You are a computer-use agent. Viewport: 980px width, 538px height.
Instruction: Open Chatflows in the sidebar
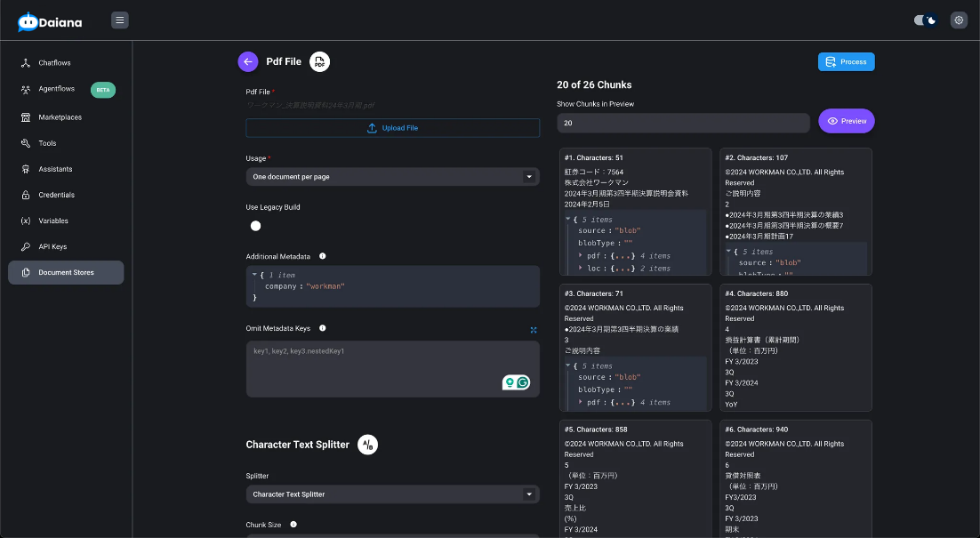click(54, 63)
